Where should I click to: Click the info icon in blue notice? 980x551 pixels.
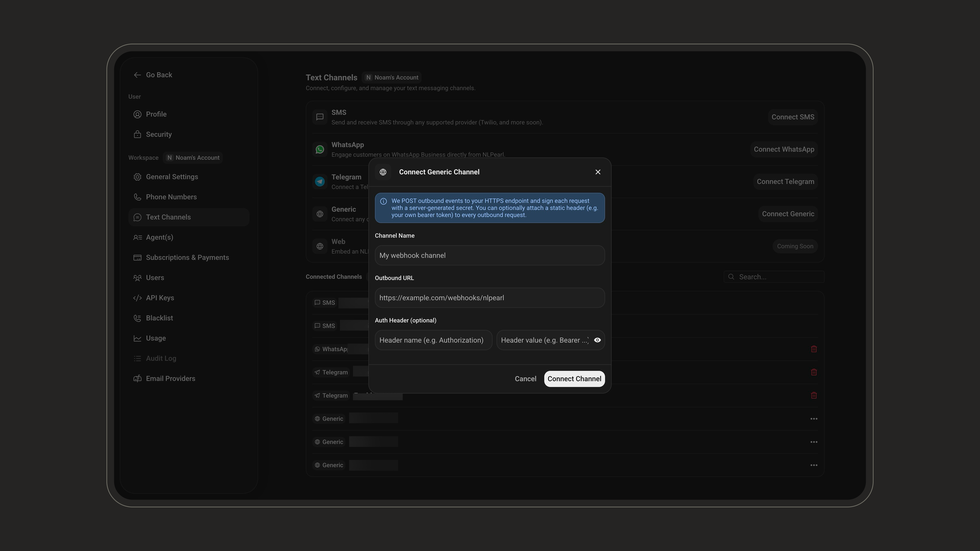coord(383,201)
